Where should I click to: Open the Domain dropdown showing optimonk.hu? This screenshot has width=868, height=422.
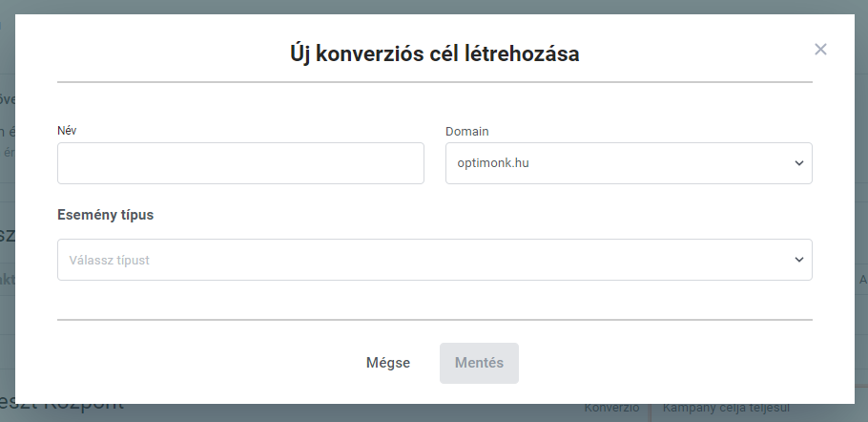pos(629,163)
